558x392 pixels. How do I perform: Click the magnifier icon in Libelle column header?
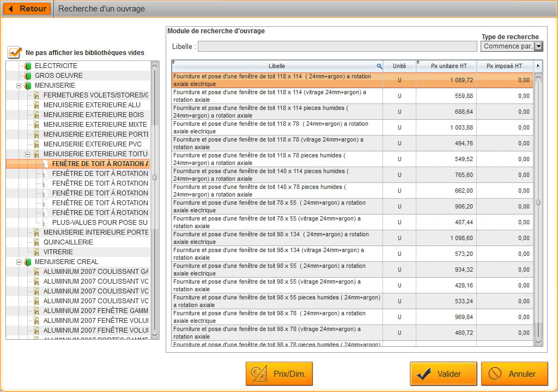point(379,66)
